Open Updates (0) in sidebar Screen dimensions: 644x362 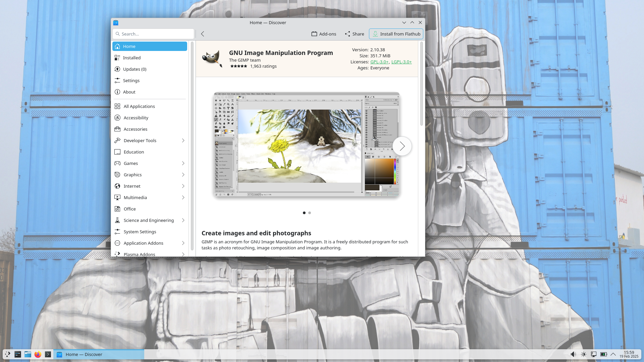(150, 69)
